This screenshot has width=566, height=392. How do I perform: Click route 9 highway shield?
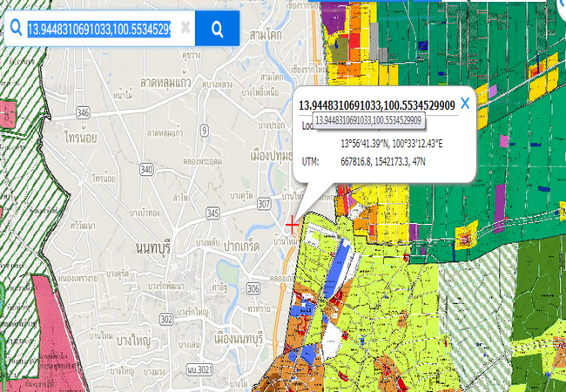tap(205, 131)
